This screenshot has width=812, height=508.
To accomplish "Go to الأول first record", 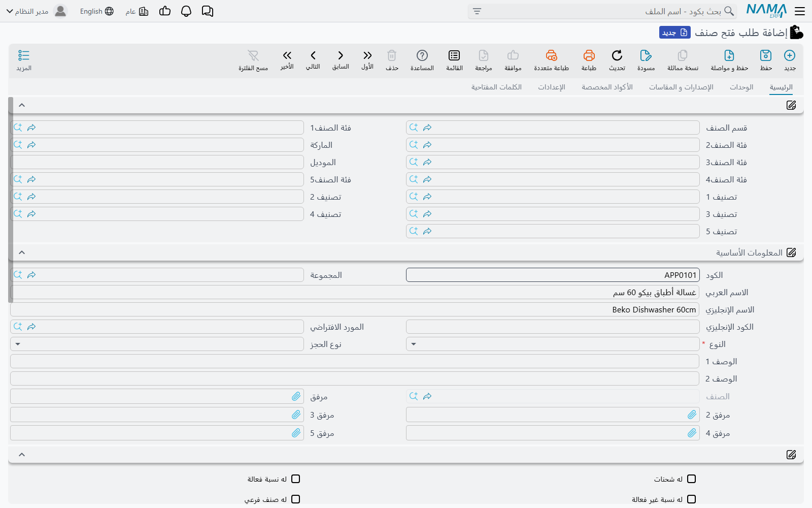I will pos(367,55).
